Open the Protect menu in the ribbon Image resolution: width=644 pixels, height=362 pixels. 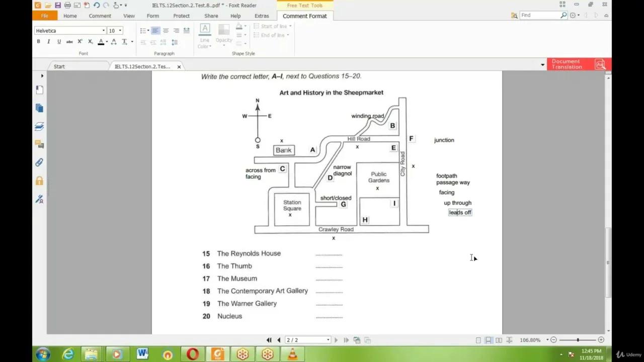[181, 16]
